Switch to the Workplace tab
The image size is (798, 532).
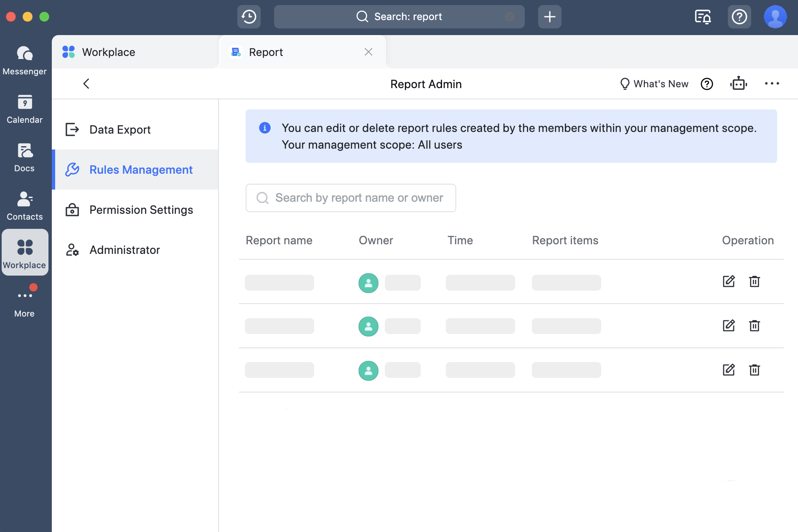(108, 52)
